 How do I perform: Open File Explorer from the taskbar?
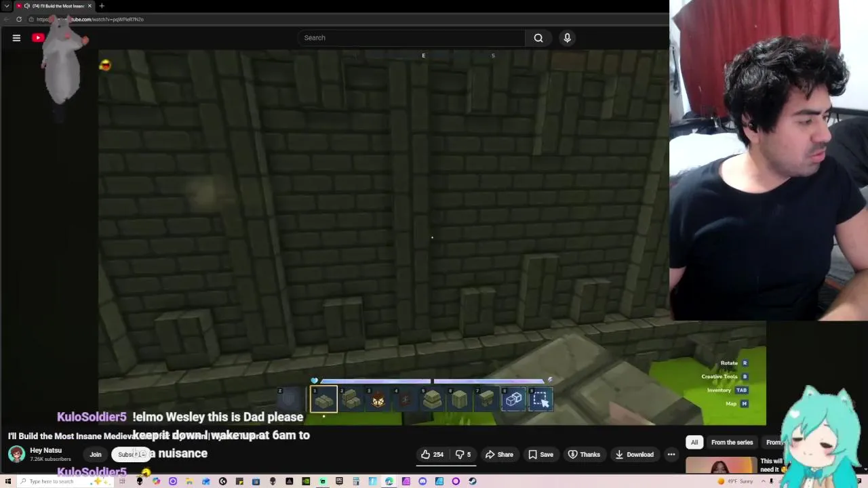pyautogui.click(x=189, y=481)
